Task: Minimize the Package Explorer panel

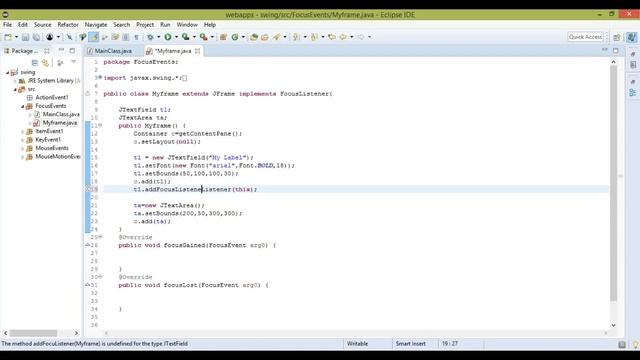Action: [61, 50]
